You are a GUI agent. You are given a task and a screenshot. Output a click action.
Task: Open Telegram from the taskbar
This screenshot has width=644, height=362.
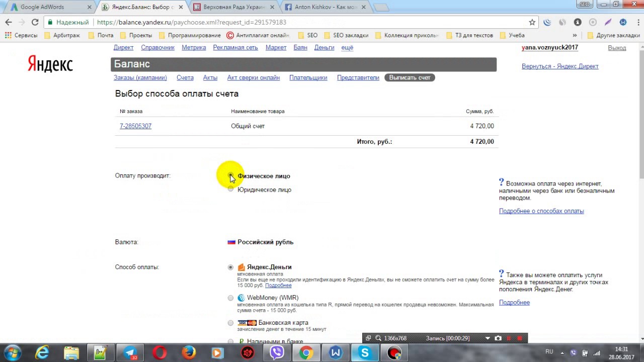(130, 353)
